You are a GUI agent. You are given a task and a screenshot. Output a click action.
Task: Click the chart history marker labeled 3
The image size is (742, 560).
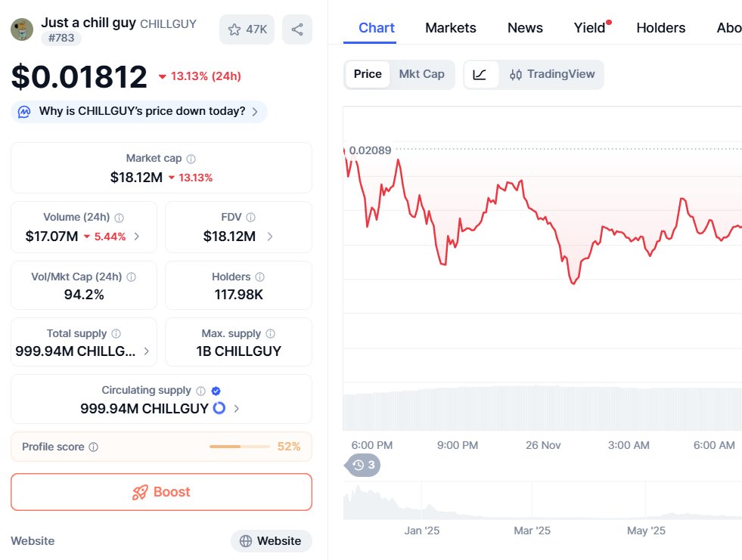(364, 465)
